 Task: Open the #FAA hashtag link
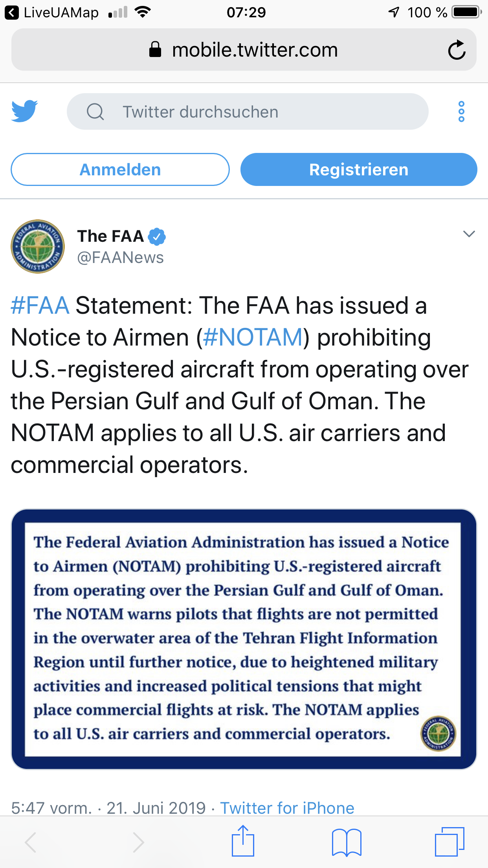[x=40, y=305]
